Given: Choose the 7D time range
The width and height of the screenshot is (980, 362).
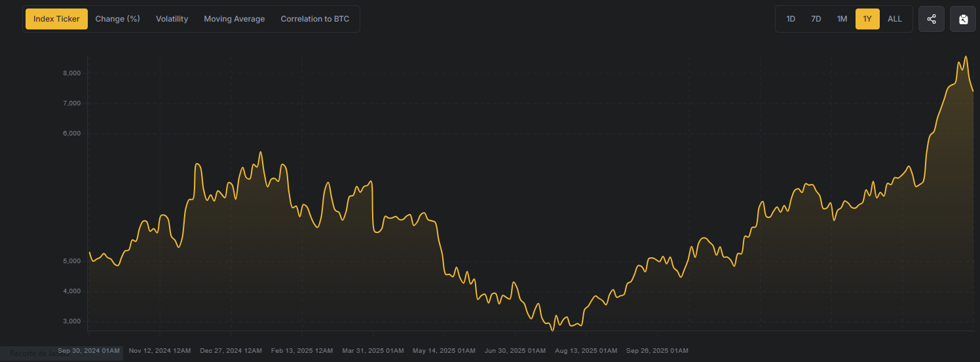Looking at the screenshot, I should click(816, 19).
